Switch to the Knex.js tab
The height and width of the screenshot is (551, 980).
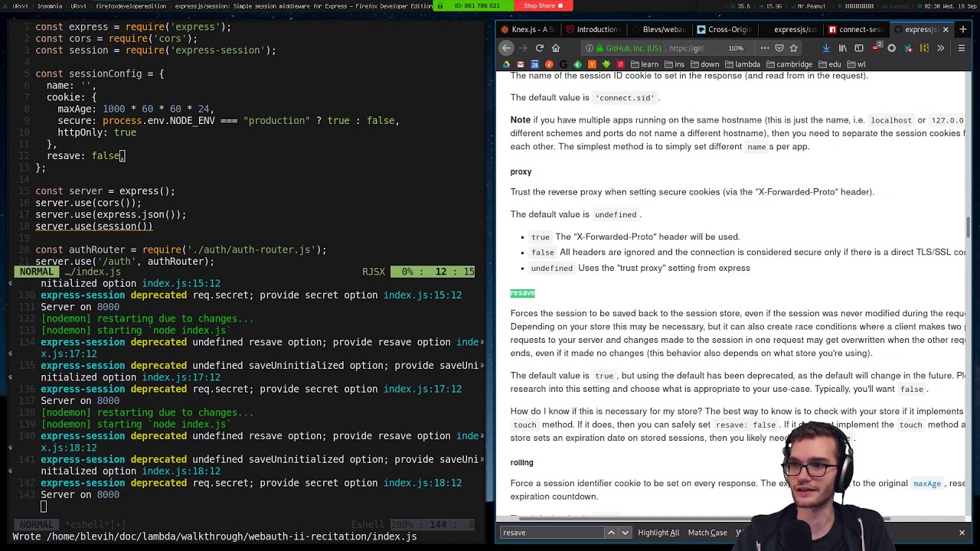point(528,29)
